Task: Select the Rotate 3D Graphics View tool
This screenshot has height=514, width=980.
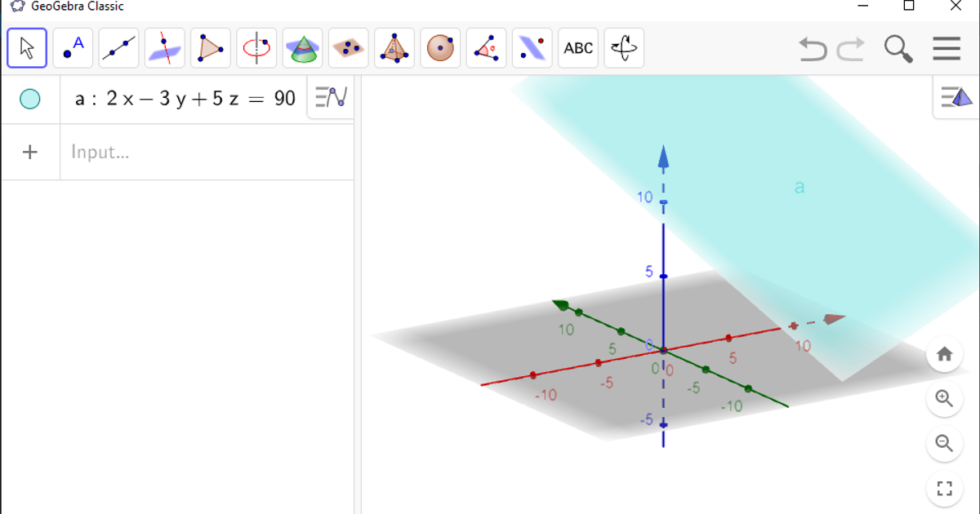Action: 624,48
